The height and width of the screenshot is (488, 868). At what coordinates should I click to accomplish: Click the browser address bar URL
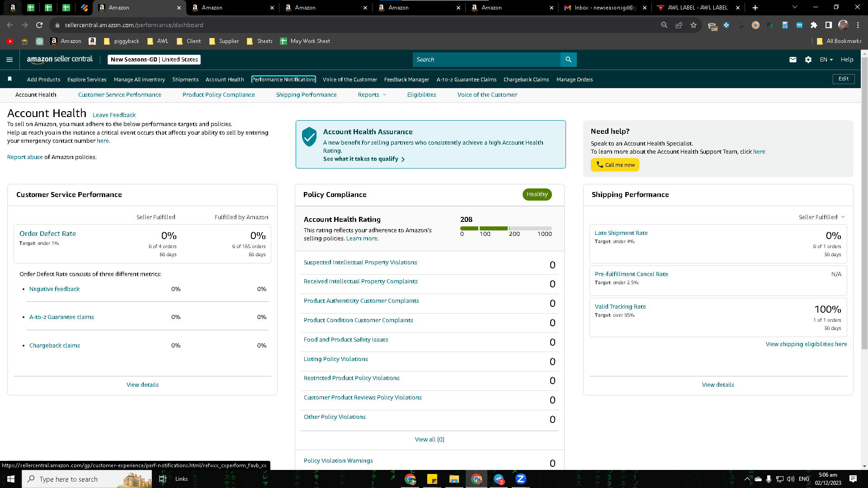pos(134,25)
